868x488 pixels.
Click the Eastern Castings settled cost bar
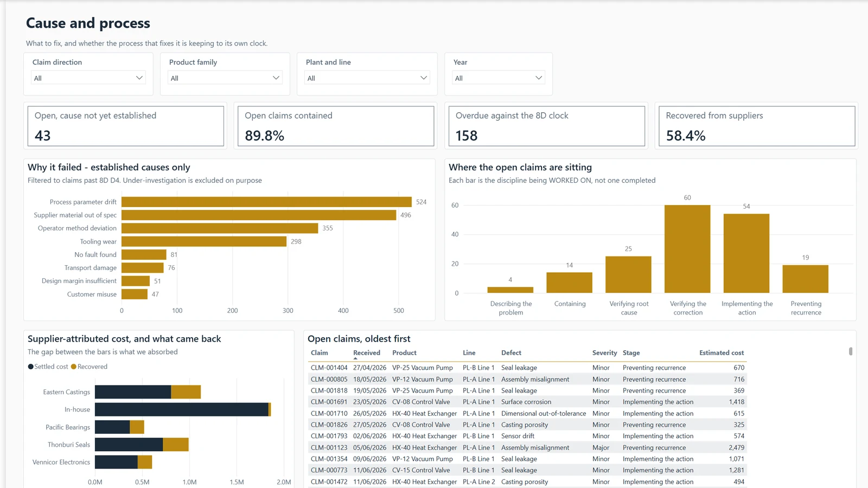click(x=133, y=392)
